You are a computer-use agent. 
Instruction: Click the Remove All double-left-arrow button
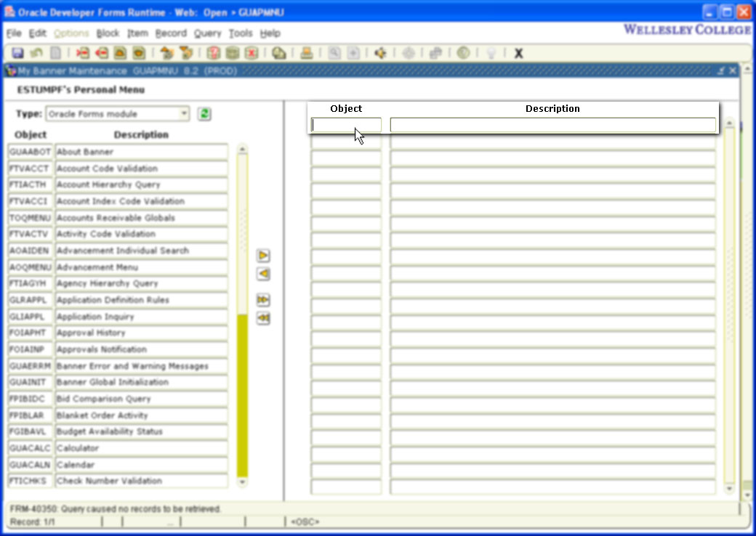(262, 318)
